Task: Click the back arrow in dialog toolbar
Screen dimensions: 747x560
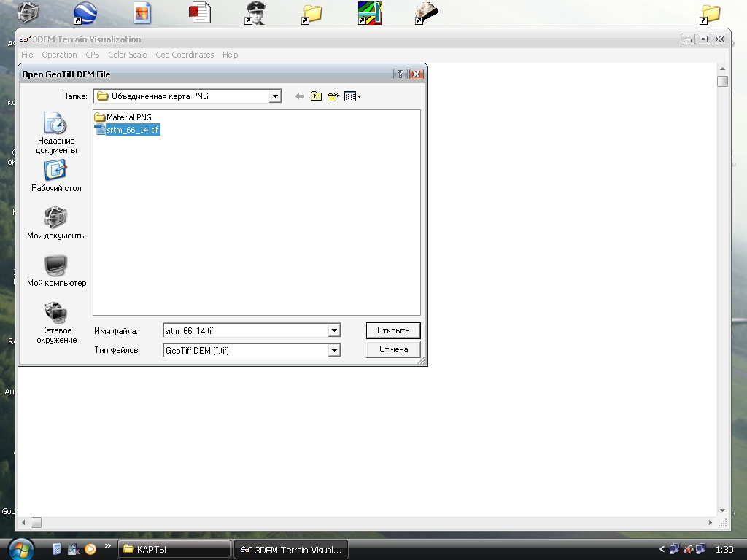Action: (299, 97)
